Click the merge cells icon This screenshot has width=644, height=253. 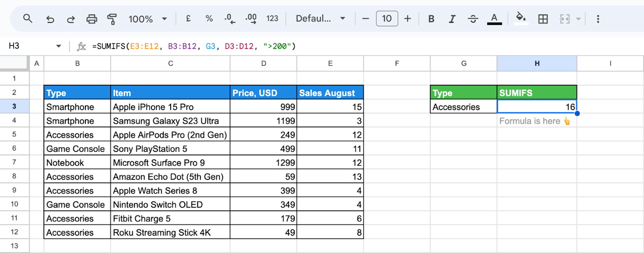[565, 19]
